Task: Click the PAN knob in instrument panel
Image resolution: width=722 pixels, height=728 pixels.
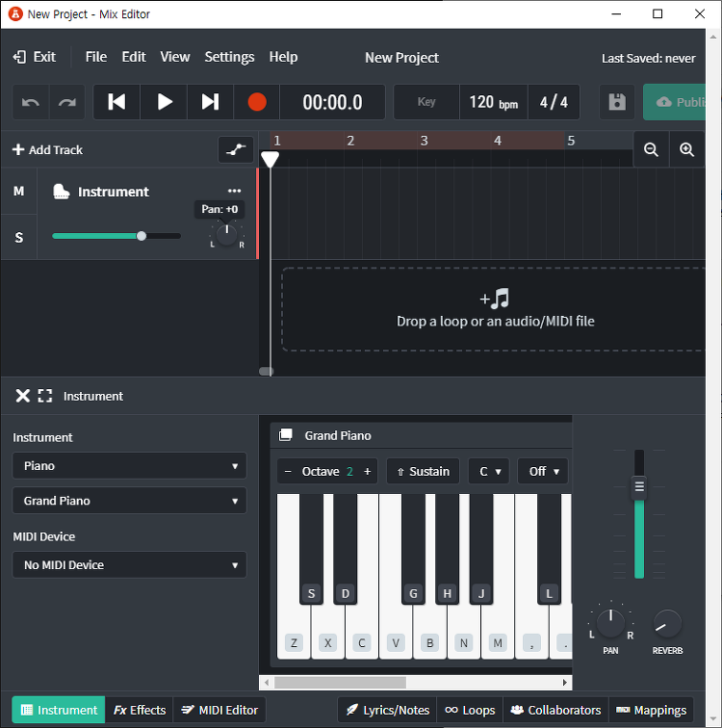Action: (610, 623)
